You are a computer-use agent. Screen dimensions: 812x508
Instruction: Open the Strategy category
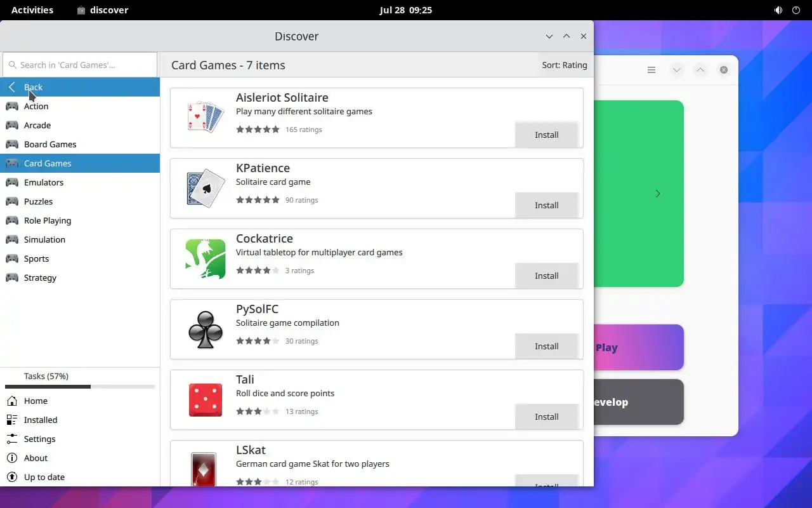(80, 277)
